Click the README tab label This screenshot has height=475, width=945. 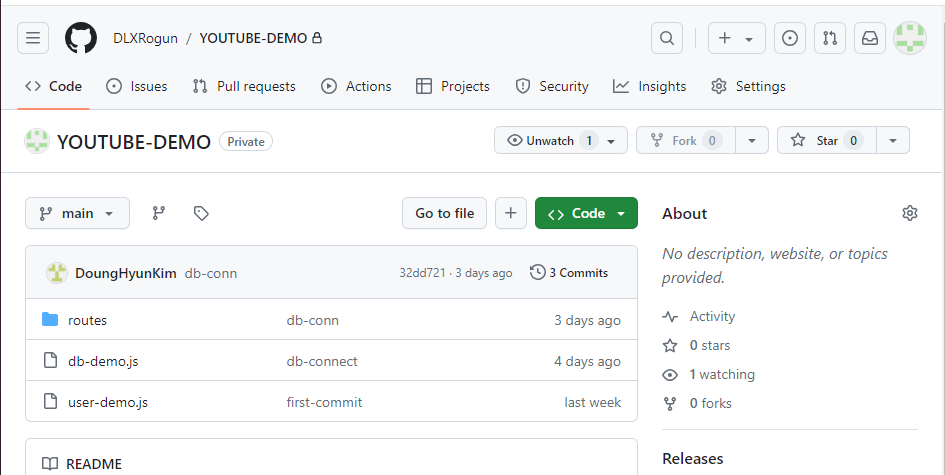[94, 464]
